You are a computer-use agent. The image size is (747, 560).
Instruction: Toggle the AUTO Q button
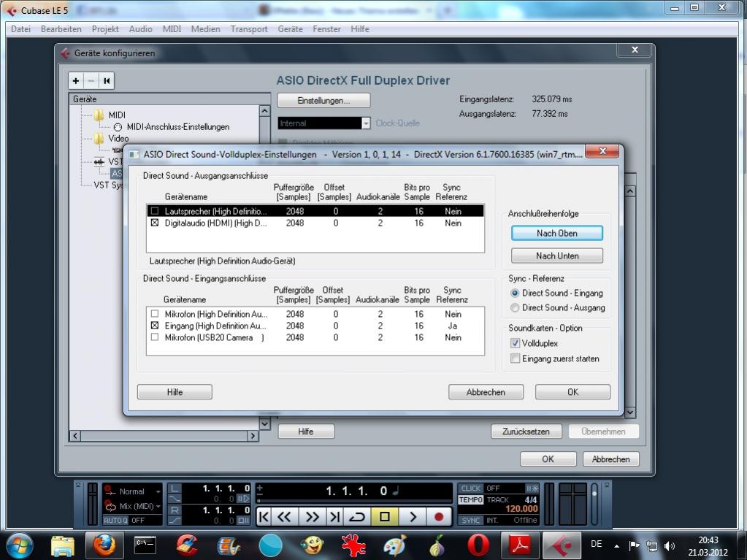point(116,520)
